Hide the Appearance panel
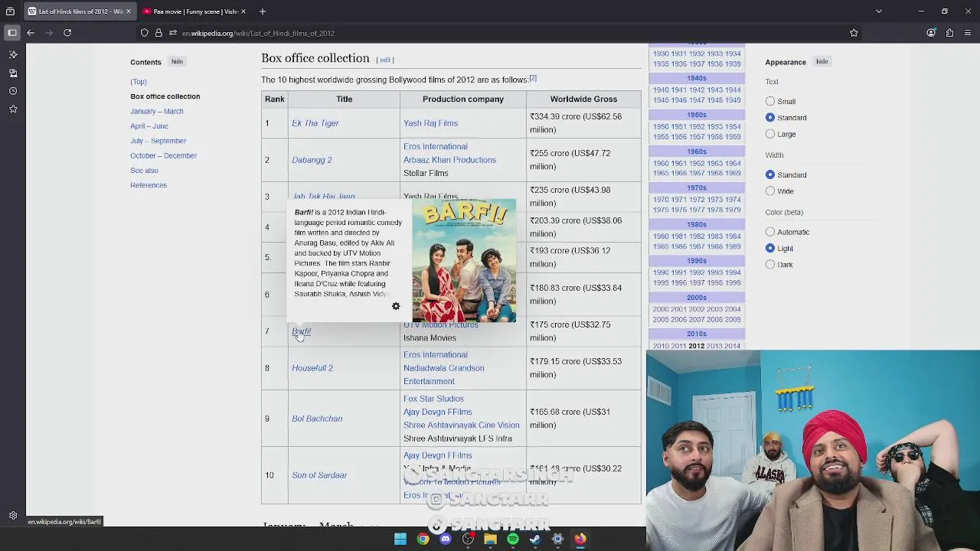 (822, 61)
